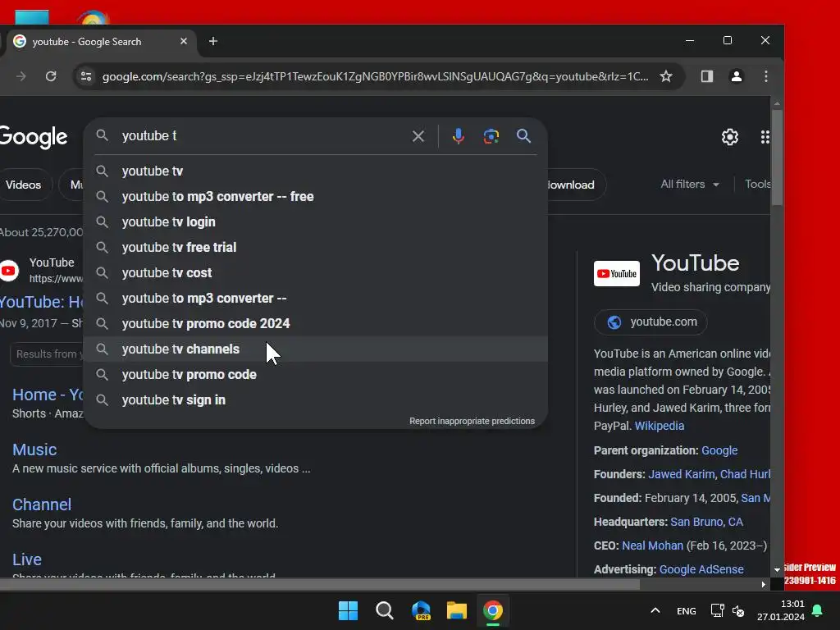Switch to Videos filter tab
The width and height of the screenshot is (840, 630).
coord(24,185)
